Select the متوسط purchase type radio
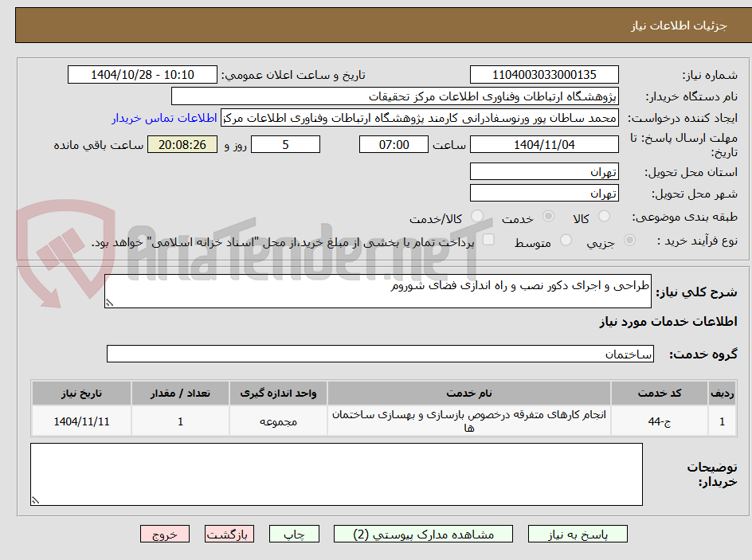752x560 pixels. pyautogui.click(x=566, y=241)
